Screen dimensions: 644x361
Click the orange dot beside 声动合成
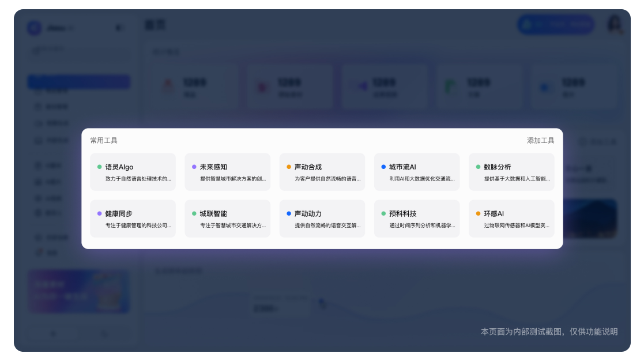click(289, 167)
